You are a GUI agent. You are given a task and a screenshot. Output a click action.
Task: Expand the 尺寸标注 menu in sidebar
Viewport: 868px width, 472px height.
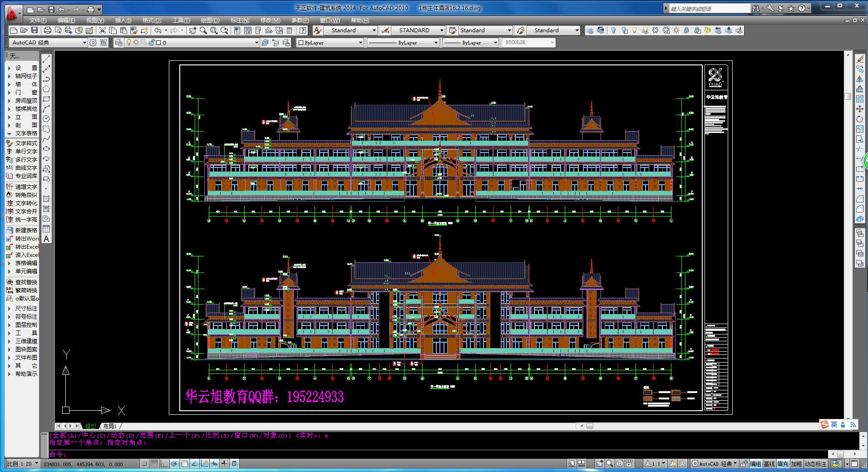pyautogui.click(x=26, y=309)
